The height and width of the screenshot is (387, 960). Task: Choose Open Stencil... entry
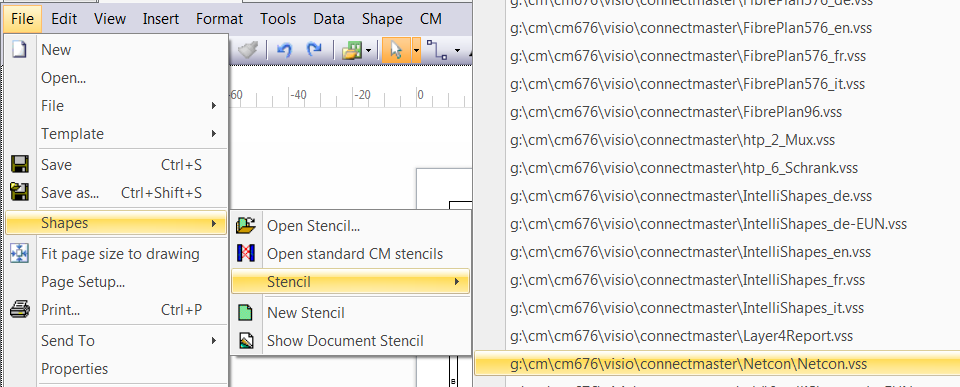tap(351, 226)
